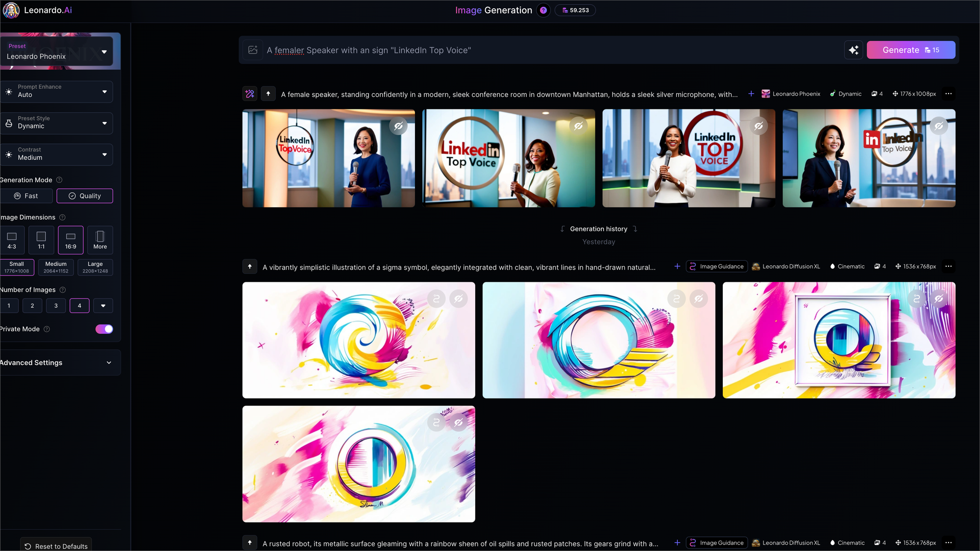The height and width of the screenshot is (551, 980).
Task: Open the Preset Leonardo Phoenix dropdown
Action: [x=56, y=51]
